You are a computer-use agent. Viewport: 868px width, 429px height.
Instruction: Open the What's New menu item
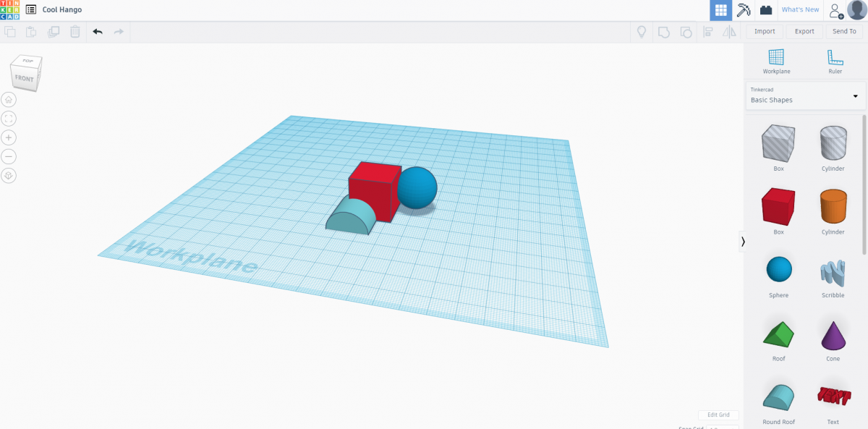(x=800, y=9)
